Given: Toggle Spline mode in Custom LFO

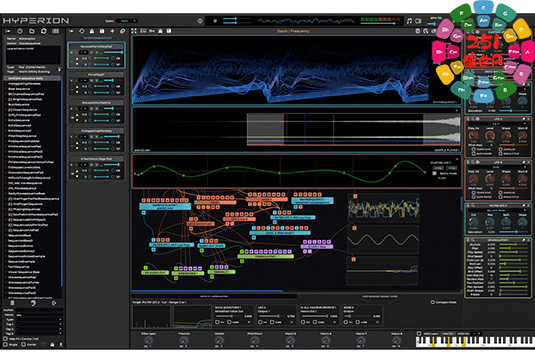Looking at the screenshot, I should 434,173.
